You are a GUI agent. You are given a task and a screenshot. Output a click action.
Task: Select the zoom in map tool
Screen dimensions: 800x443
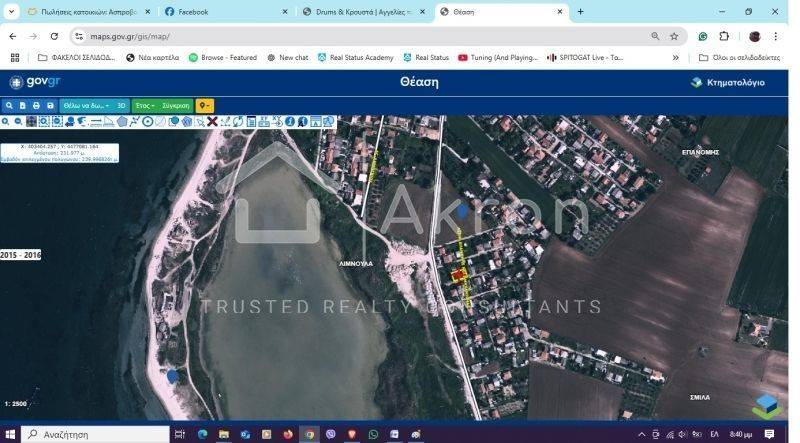pyautogui.click(x=6, y=121)
